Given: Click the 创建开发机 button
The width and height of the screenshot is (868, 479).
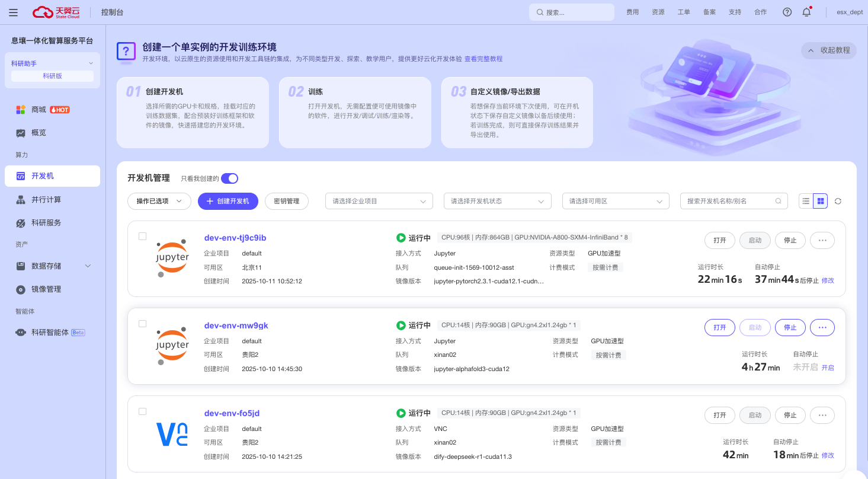Looking at the screenshot, I should (x=228, y=201).
